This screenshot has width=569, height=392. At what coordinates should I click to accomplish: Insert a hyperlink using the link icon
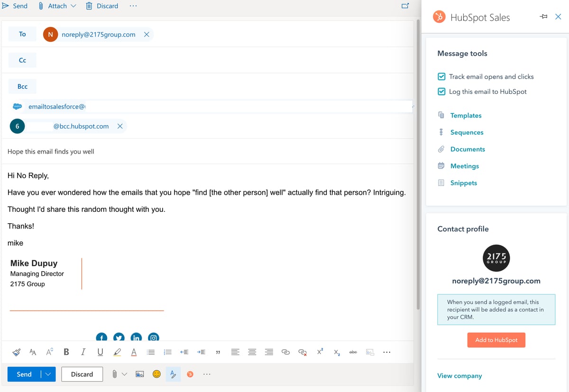(285, 352)
